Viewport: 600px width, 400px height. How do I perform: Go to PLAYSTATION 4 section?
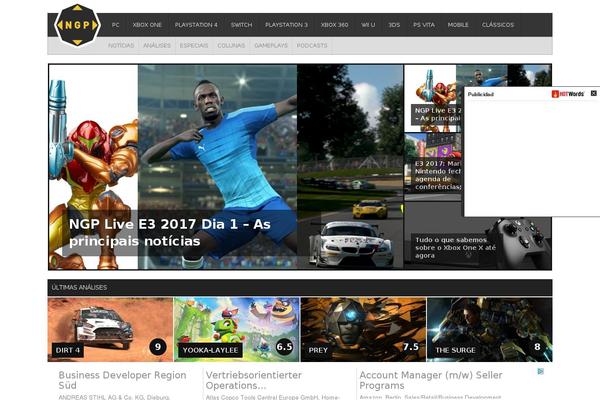pyautogui.click(x=196, y=25)
